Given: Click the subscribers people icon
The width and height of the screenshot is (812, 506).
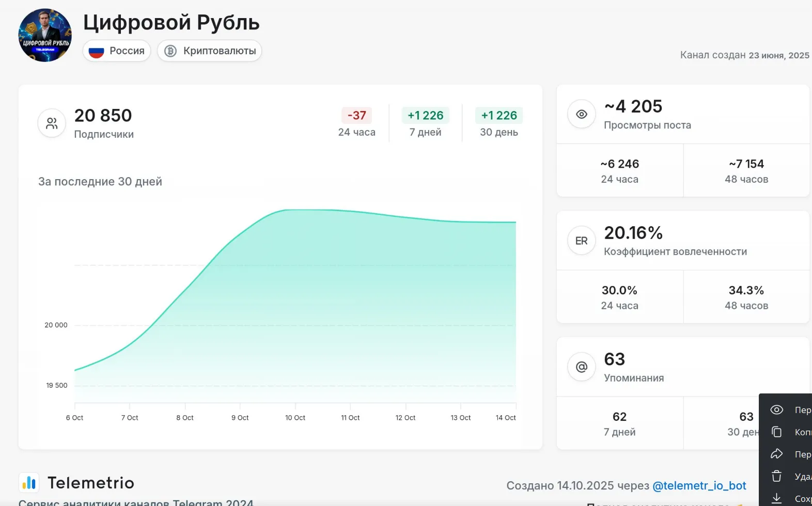Looking at the screenshot, I should click(x=52, y=123).
